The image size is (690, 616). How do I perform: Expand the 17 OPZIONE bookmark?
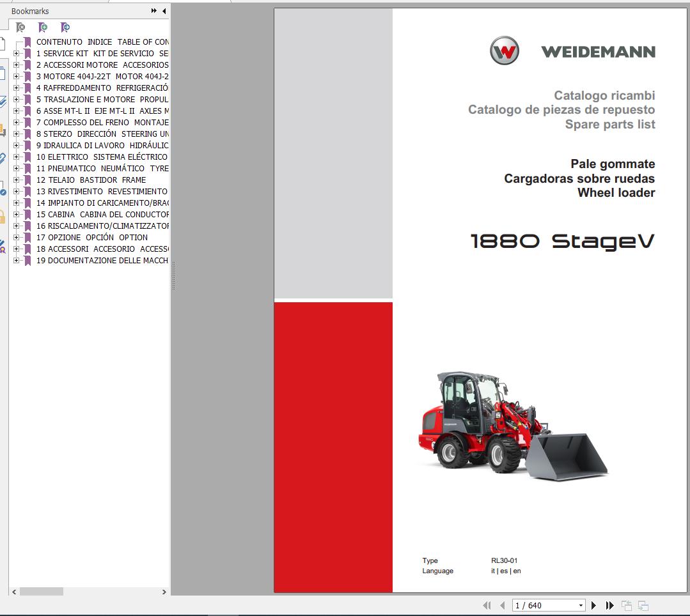[x=16, y=238]
